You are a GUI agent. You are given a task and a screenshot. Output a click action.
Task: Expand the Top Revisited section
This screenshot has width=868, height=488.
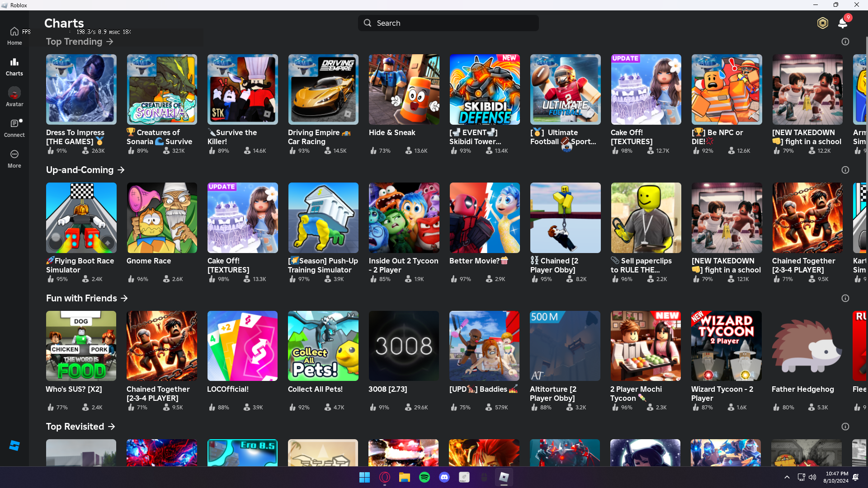click(x=112, y=427)
